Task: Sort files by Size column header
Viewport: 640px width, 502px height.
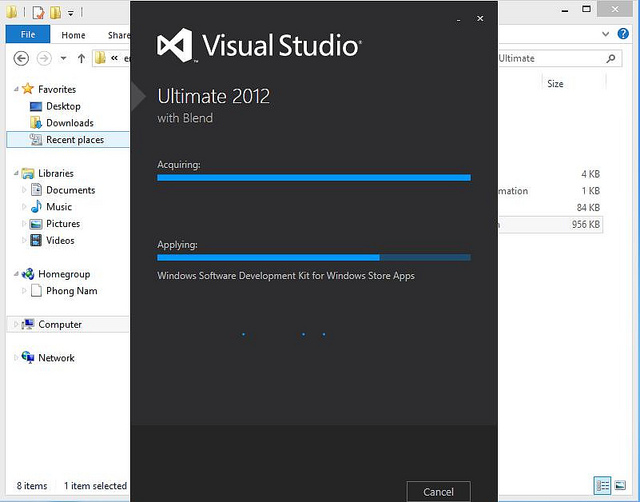Action: click(x=555, y=84)
